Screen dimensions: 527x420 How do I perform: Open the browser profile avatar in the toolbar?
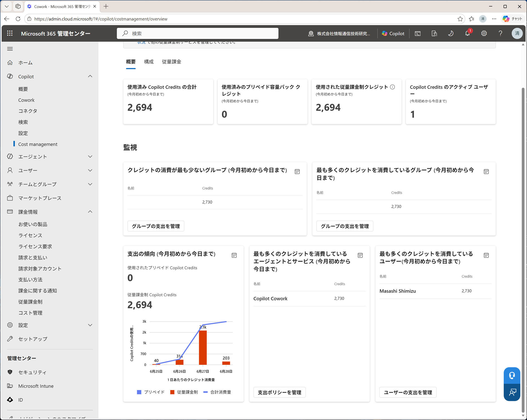click(483, 19)
